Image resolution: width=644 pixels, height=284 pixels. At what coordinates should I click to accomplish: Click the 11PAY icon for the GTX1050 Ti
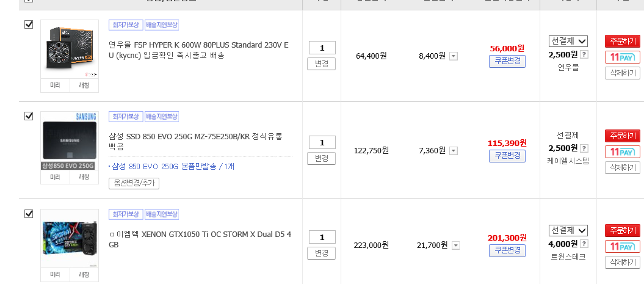coord(622,247)
